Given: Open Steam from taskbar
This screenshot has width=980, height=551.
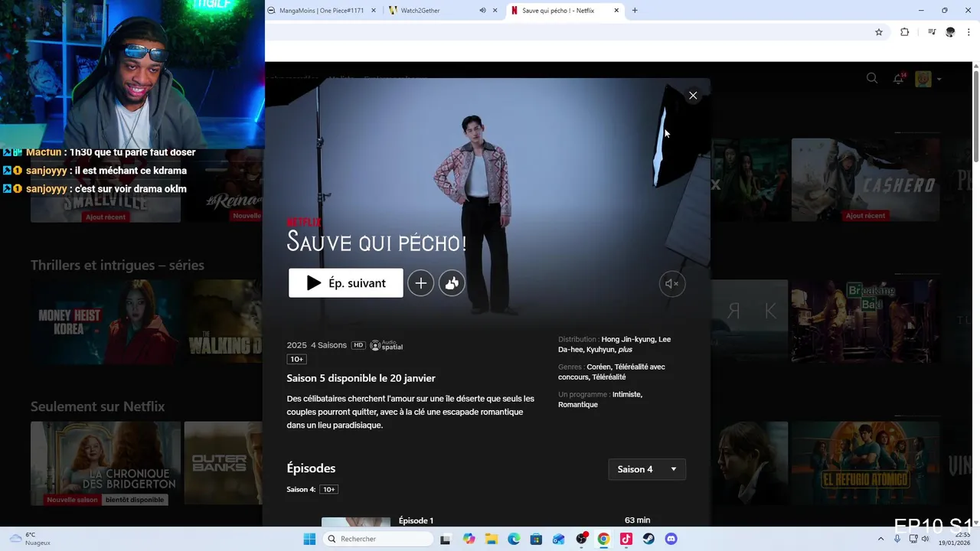Looking at the screenshot, I should 648,539.
